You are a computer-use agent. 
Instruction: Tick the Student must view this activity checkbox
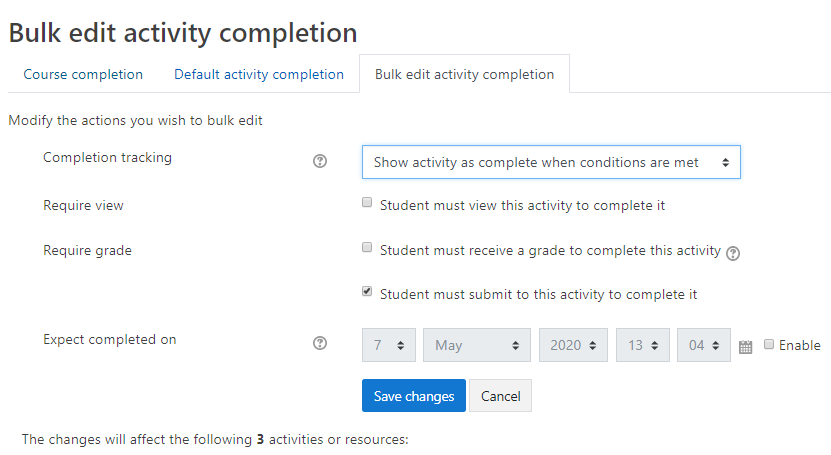[367, 203]
